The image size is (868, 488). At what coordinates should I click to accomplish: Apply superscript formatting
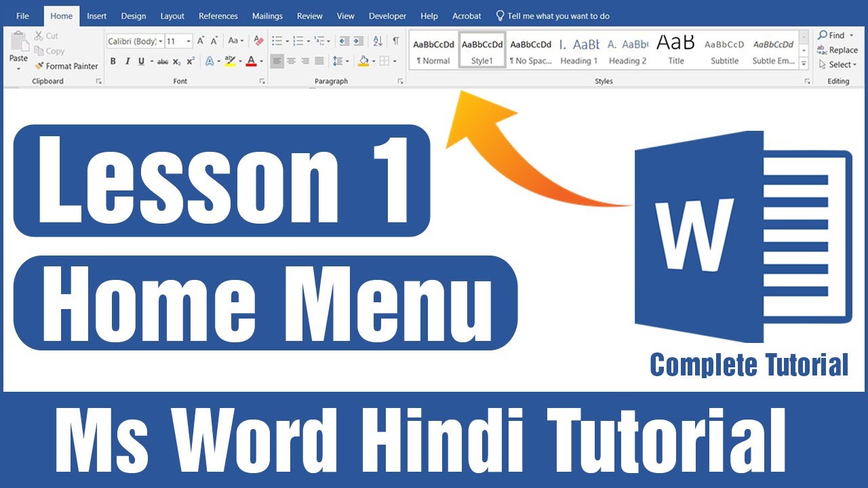pyautogui.click(x=191, y=62)
